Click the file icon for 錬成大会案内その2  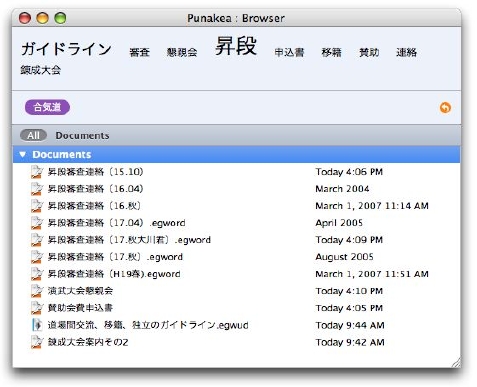[37, 342]
